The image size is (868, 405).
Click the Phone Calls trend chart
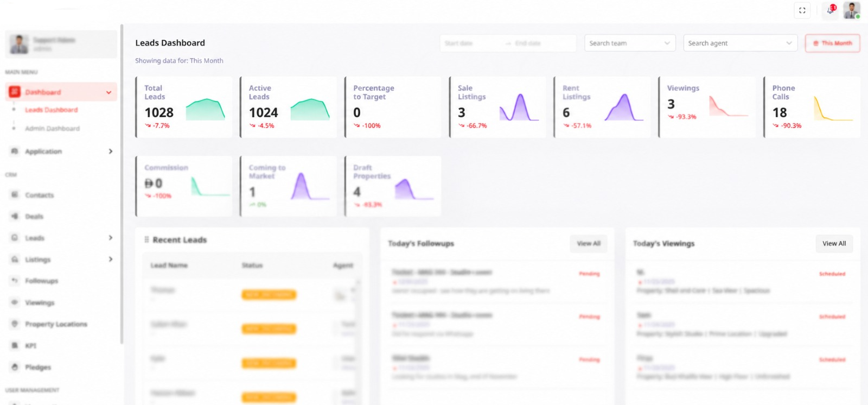[833, 108]
